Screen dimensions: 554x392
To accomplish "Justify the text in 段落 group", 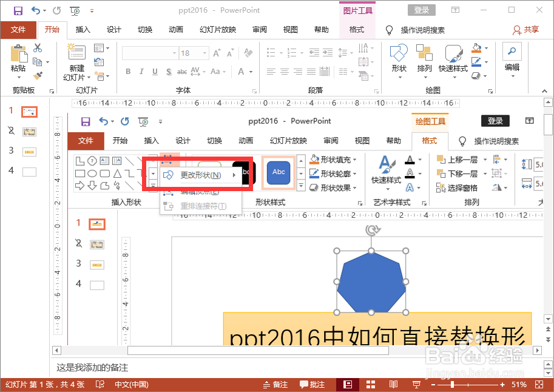I will (x=311, y=72).
